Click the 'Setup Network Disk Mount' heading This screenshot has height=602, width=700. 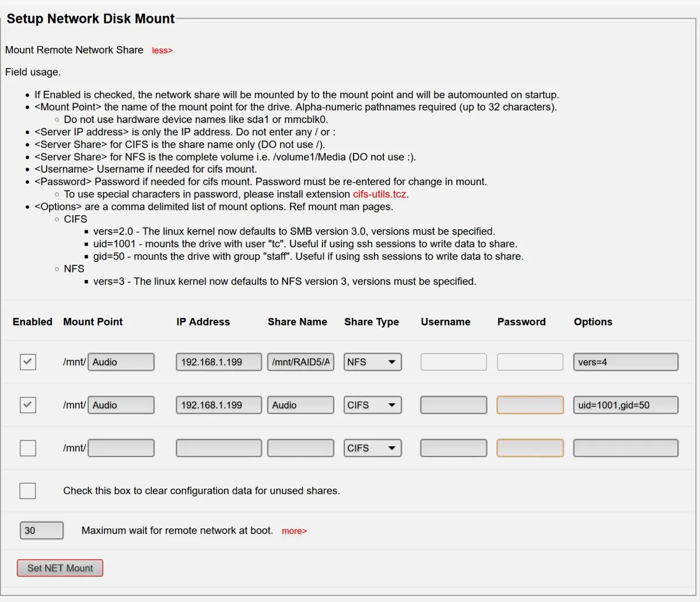[90, 19]
